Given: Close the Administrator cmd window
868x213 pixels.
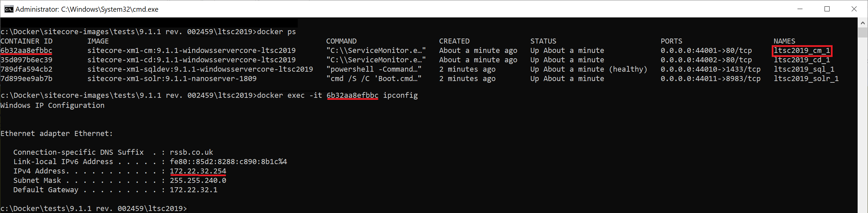Looking at the screenshot, I should pyautogui.click(x=854, y=9).
